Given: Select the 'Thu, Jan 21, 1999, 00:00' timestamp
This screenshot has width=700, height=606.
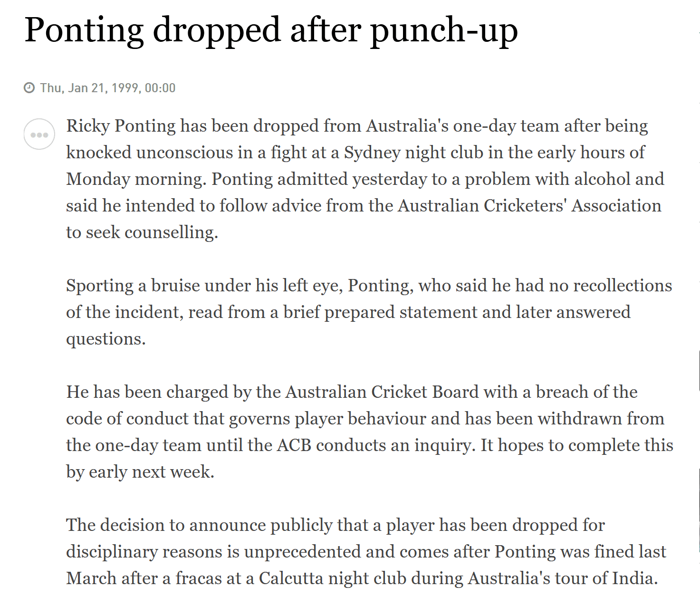Looking at the screenshot, I should click(108, 88).
